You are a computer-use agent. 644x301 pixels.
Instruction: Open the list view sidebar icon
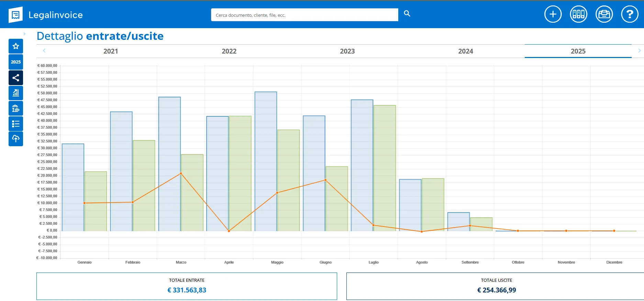16,124
